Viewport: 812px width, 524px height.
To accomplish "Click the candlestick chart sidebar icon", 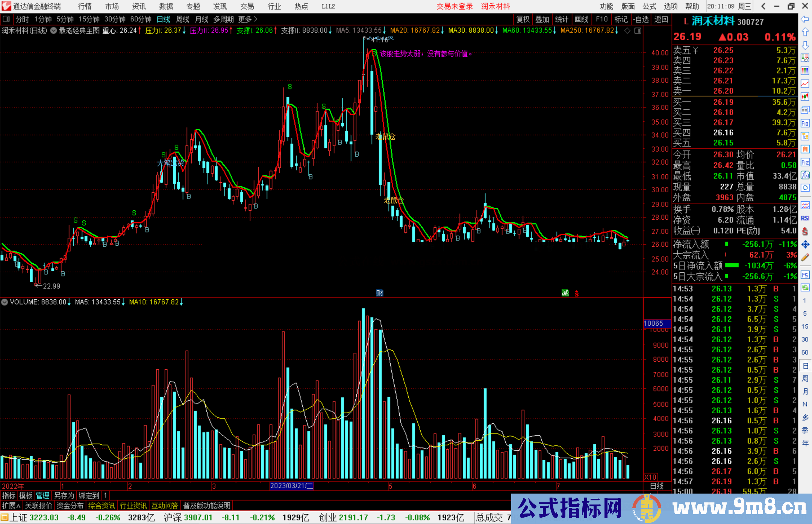I will coord(805,97).
